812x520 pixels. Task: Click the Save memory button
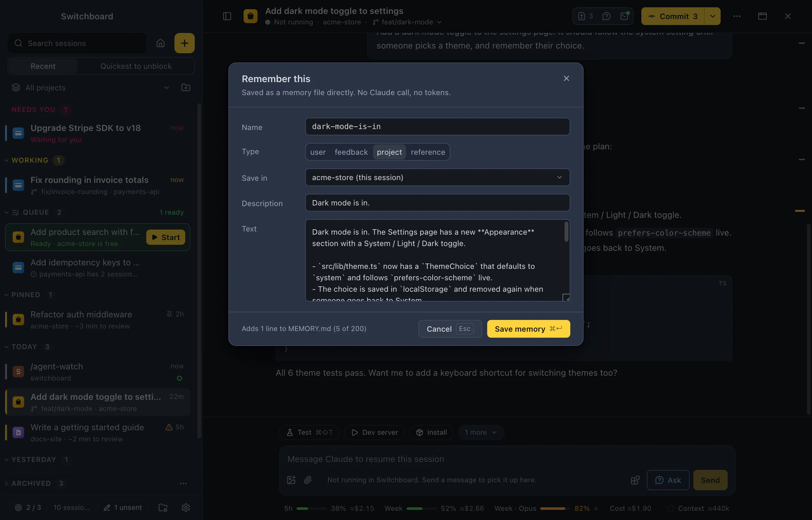pos(528,328)
